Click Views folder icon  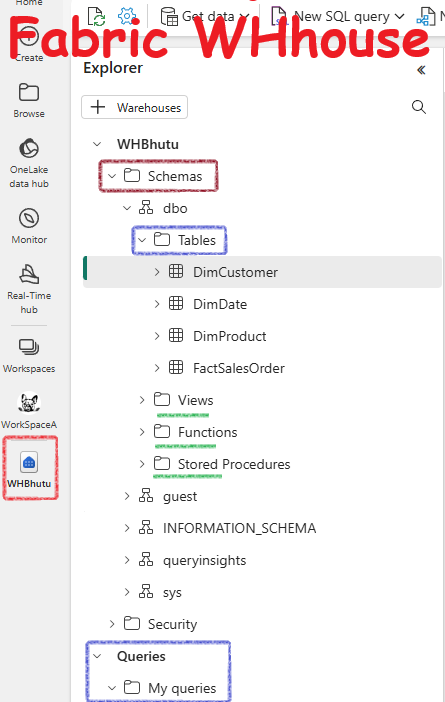(162, 399)
